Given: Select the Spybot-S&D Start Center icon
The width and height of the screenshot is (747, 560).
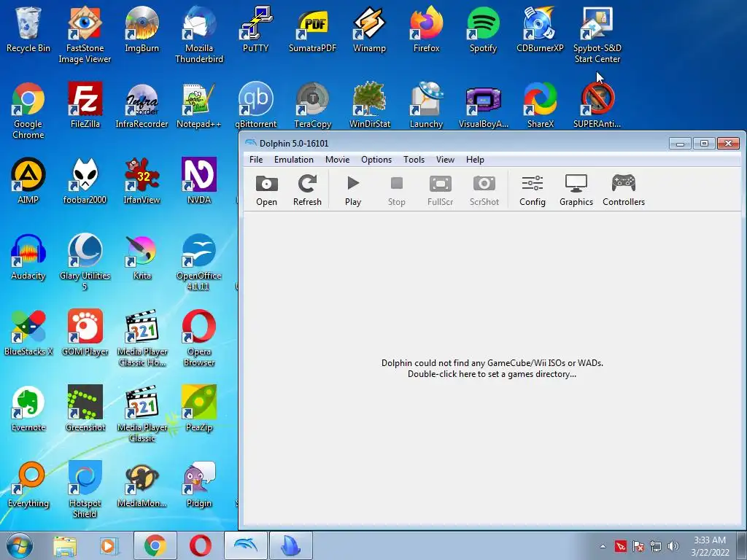Looking at the screenshot, I should click(597, 34).
